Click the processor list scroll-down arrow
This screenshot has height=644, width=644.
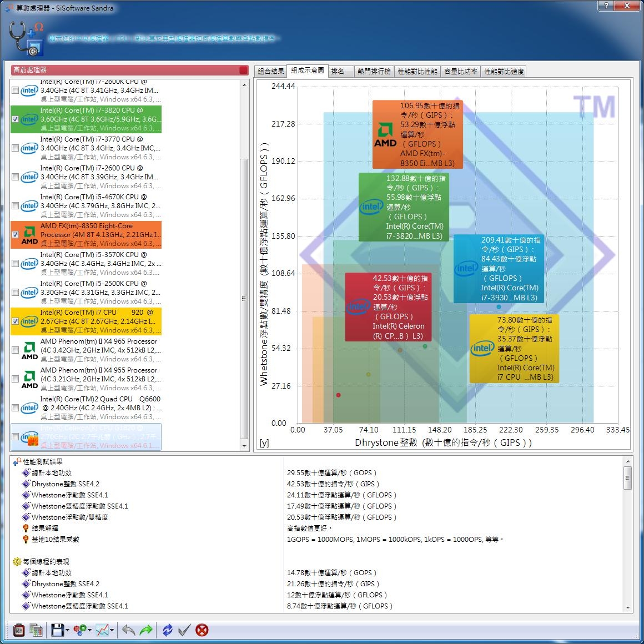click(244, 446)
